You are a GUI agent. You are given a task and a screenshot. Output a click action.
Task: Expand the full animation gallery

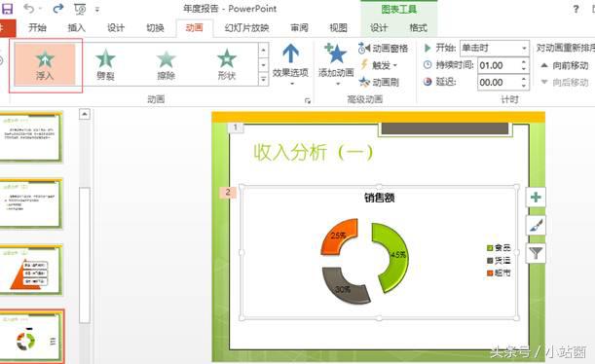[x=263, y=79]
